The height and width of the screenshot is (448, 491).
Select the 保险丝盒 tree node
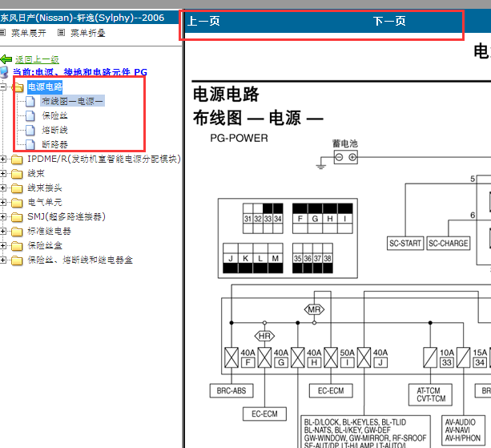click(45, 245)
